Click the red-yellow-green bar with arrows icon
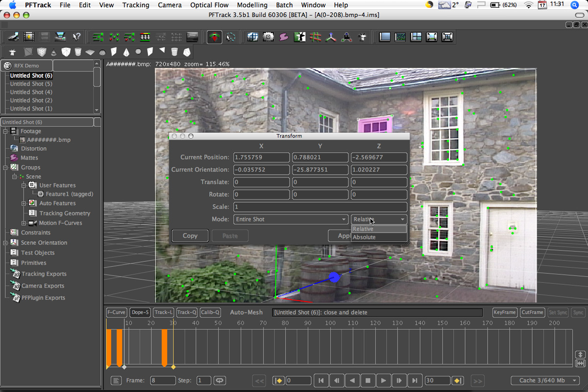The height and width of the screenshot is (392, 588). (x=145, y=37)
